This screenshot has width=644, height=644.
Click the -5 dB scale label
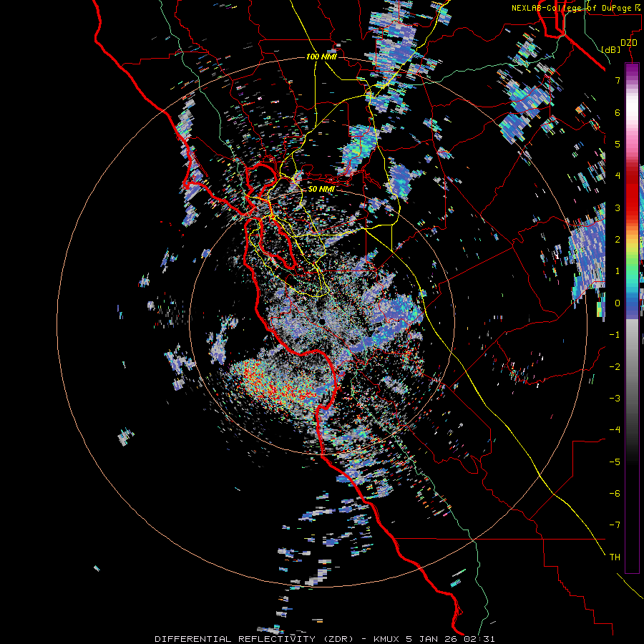615,462
